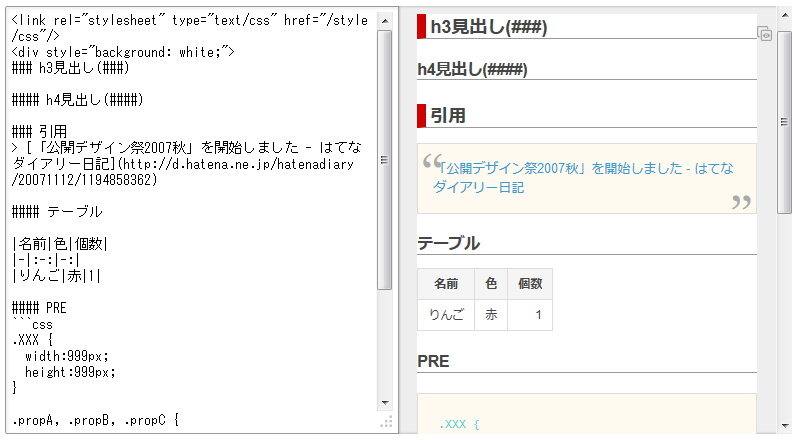Click the '### h3見出し(###)' line in editor
The width and height of the screenshot is (800, 440).
[70, 68]
